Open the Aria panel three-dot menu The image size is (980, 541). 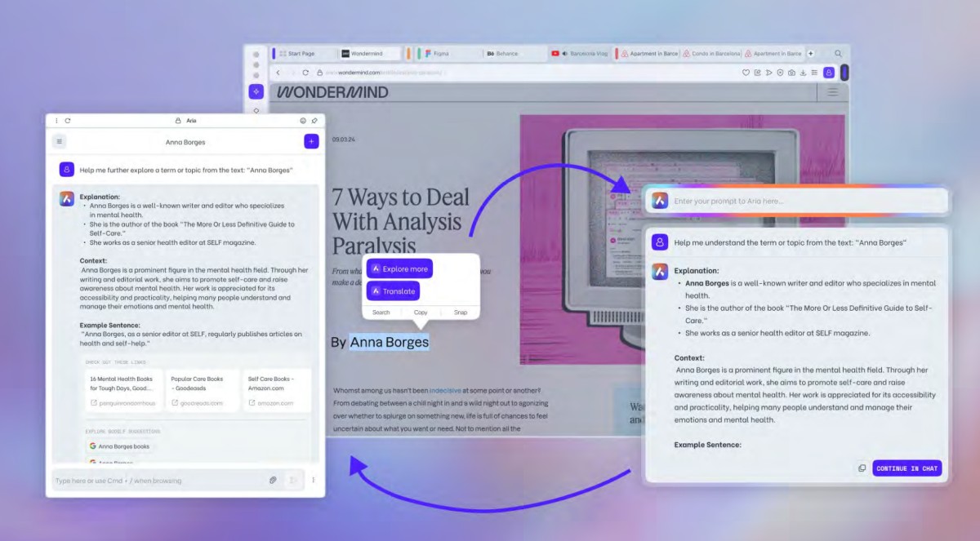pos(56,121)
